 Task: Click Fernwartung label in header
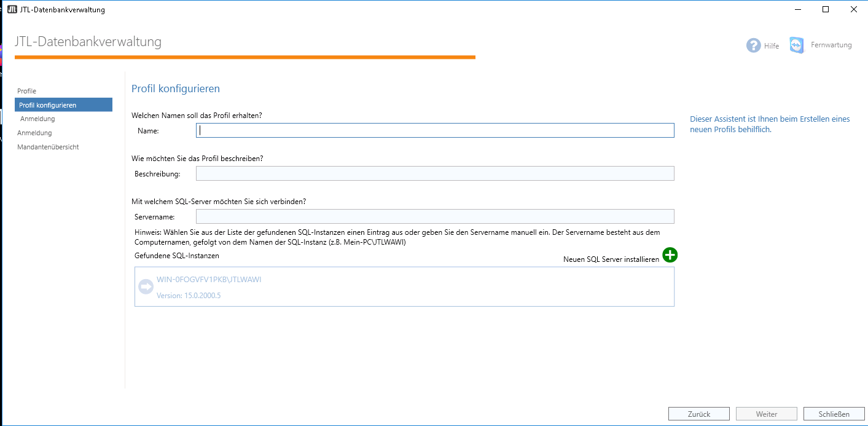pyautogui.click(x=831, y=45)
